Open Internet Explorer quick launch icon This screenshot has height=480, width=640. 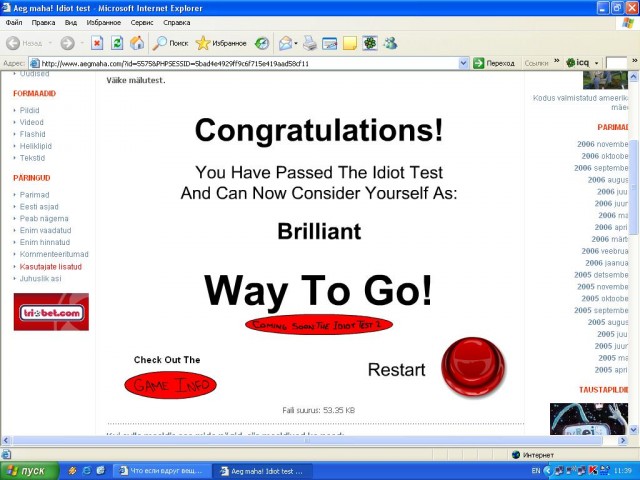click(x=87, y=471)
